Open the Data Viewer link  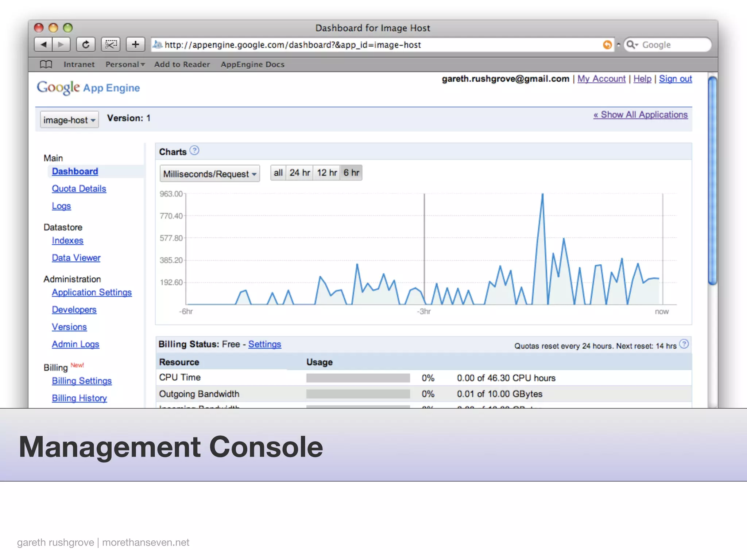76,258
